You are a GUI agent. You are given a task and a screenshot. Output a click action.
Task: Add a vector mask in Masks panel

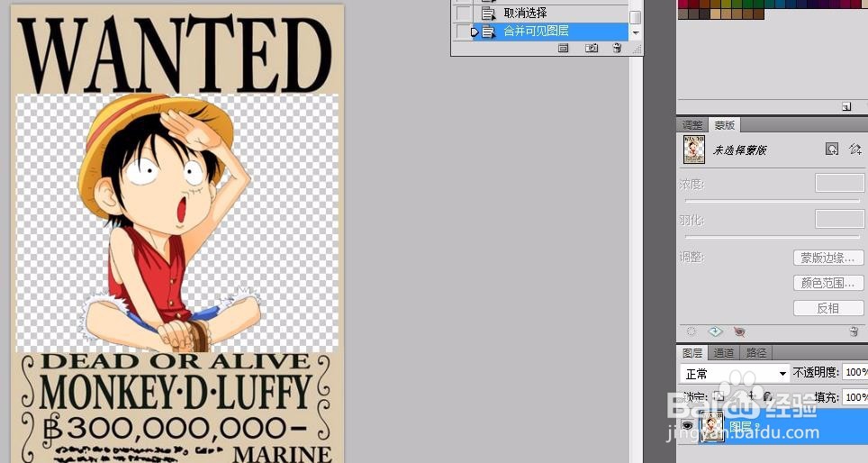(x=854, y=149)
